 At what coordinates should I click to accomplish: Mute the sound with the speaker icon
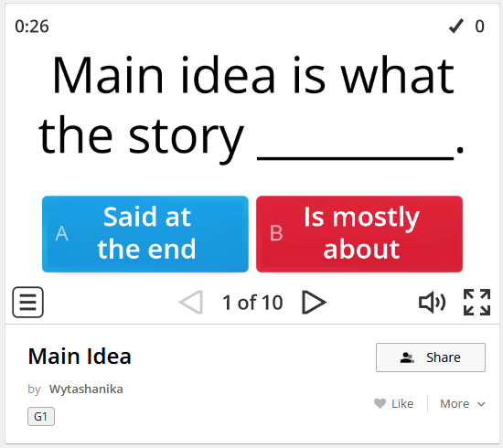(x=432, y=302)
